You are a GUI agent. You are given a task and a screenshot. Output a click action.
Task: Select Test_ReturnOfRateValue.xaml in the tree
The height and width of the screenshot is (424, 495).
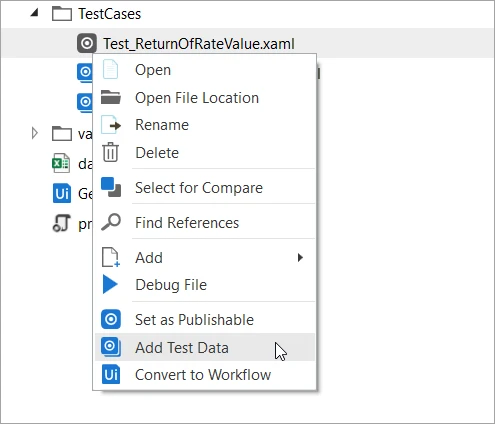click(x=199, y=44)
